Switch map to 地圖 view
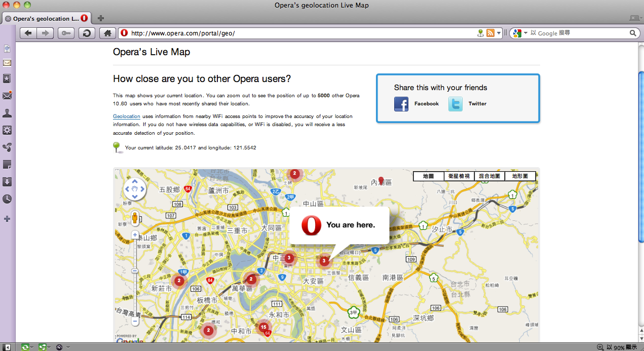The image size is (644, 351). [428, 176]
